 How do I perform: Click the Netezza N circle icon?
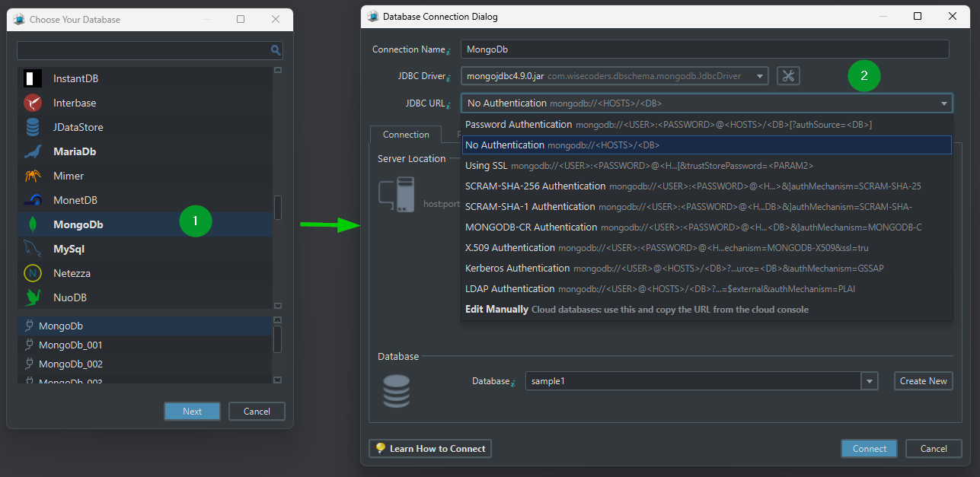click(x=32, y=273)
